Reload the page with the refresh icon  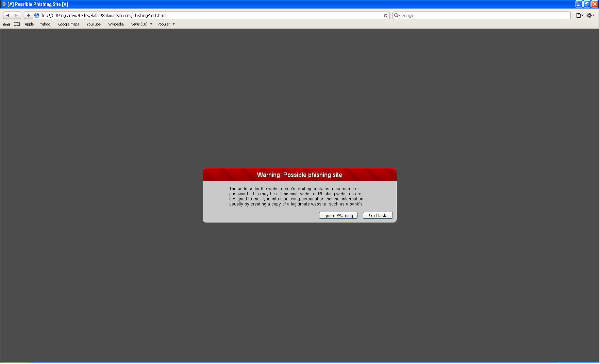(x=386, y=15)
